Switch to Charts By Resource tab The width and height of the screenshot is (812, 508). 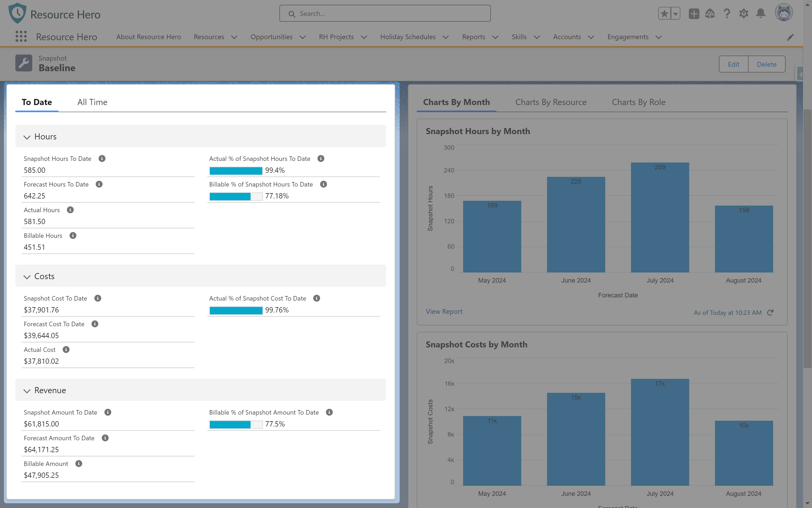[x=551, y=102]
